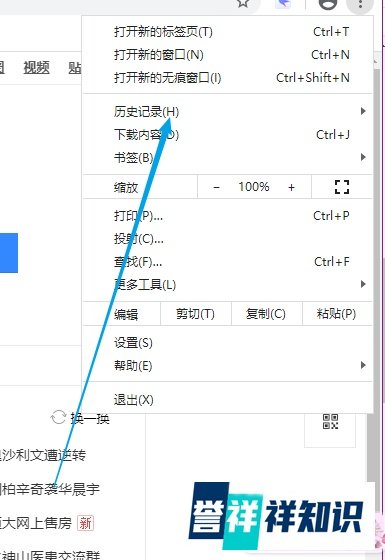The width and height of the screenshot is (385, 560).
Task: Click the 换一换 link
Action: click(90, 418)
